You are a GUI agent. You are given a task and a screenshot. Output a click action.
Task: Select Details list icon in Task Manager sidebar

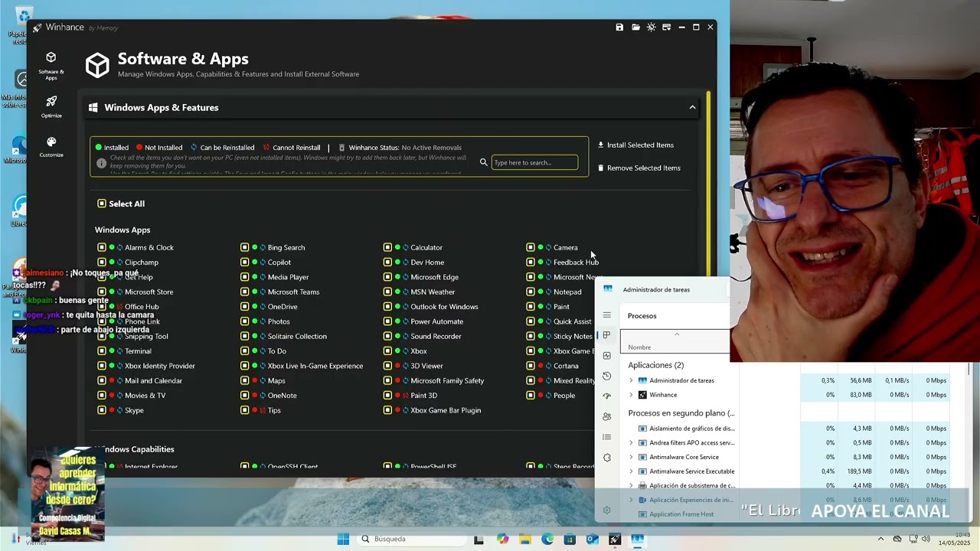[607, 437]
